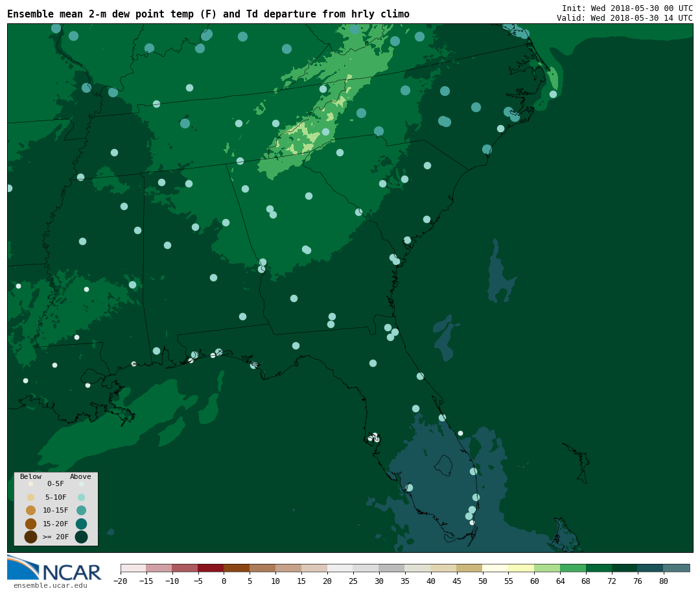The width and height of the screenshot is (700, 593).
Task: Pick the slate swatch right of 80
Action: [x=677, y=568]
